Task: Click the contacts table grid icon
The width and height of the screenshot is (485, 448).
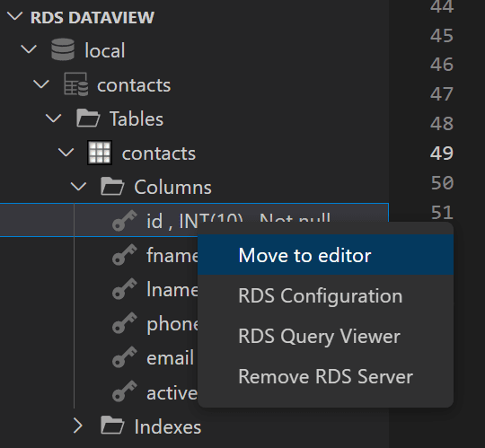Action: tap(100, 153)
